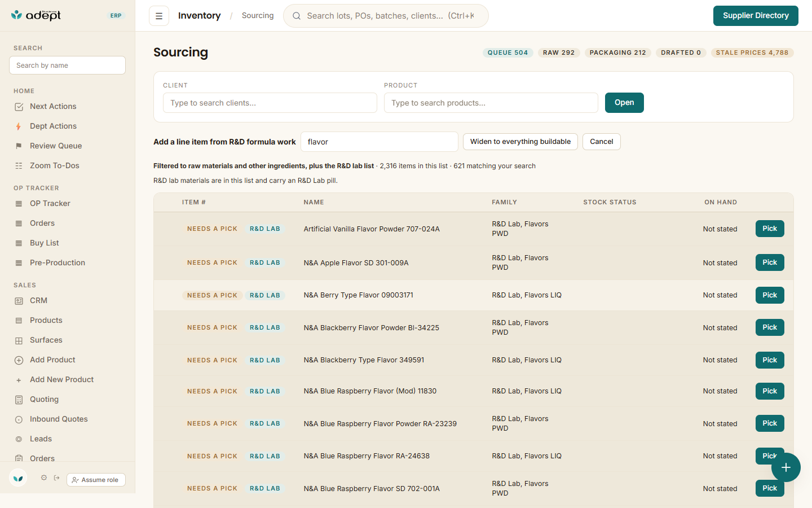This screenshot has width=812, height=508.
Task: Open Zoom To-Dos list item
Action: [x=54, y=165]
